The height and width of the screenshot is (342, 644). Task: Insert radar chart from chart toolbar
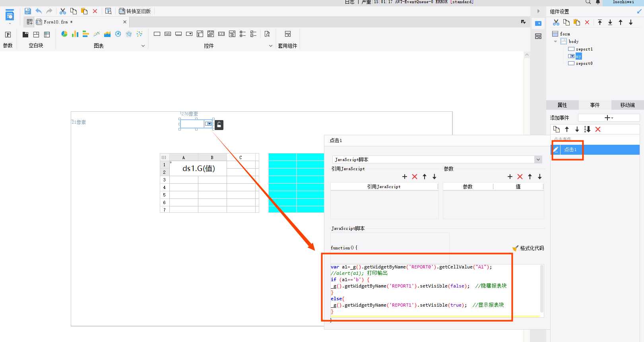point(129,34)
